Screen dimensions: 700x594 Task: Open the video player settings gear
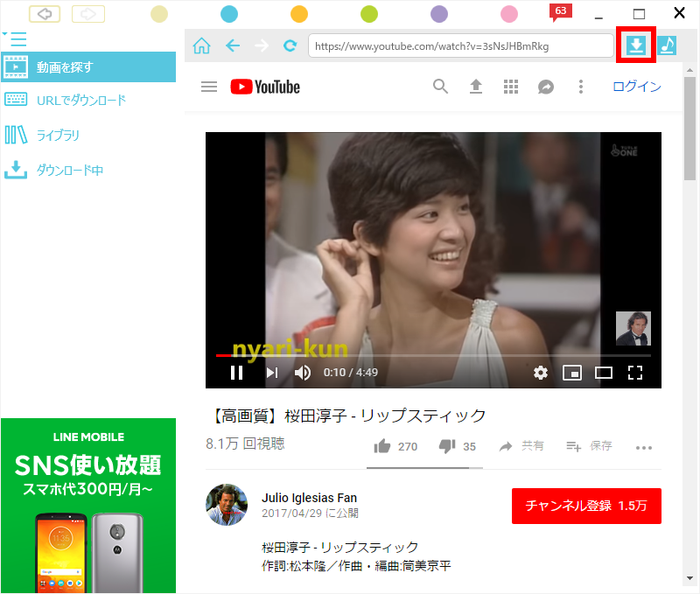[541, 372]
